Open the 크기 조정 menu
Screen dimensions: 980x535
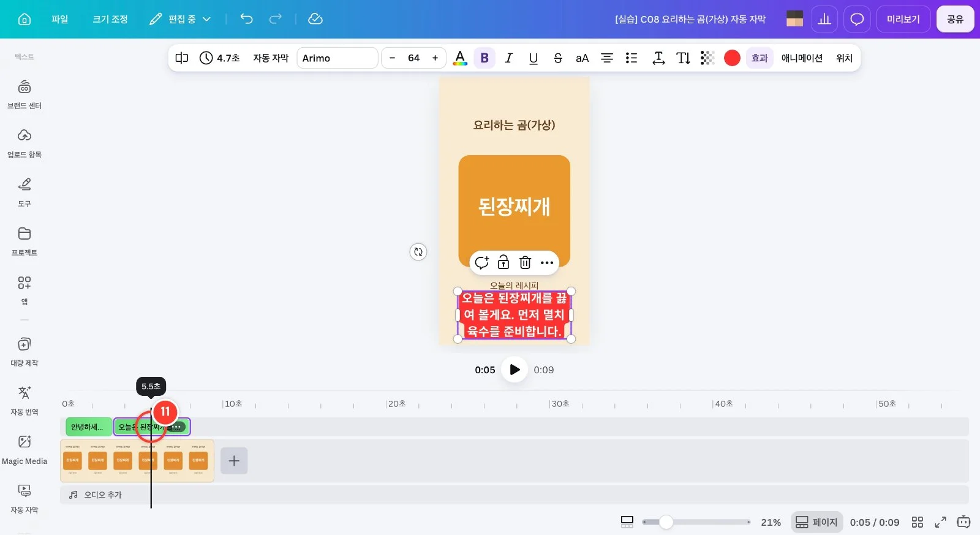click(x=110, y=19)
